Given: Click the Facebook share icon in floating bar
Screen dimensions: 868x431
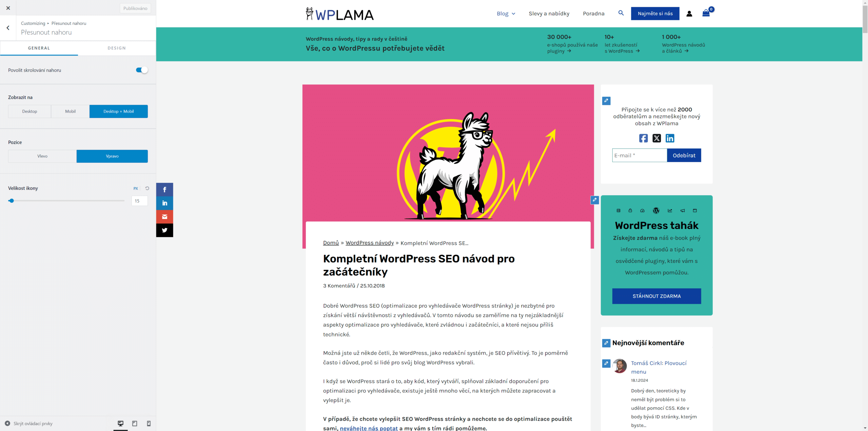Looking at the screenshot, I should (x=164, y=190).
